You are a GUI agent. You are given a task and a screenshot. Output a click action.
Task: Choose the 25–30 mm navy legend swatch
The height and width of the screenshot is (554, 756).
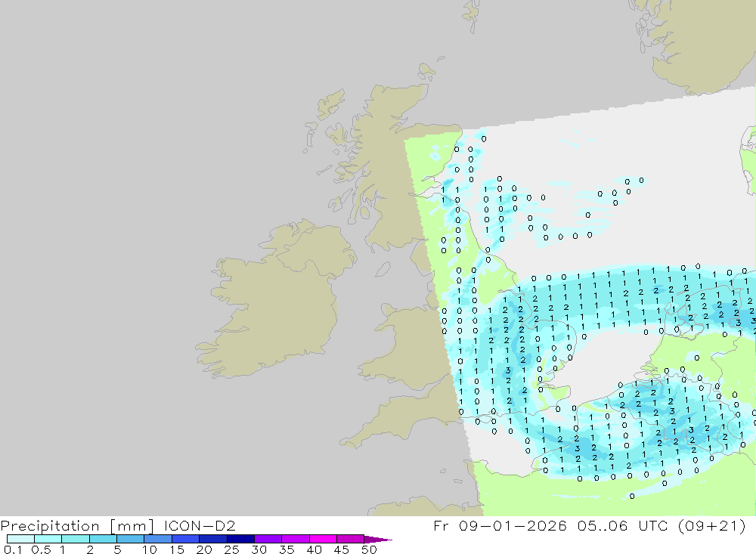240,539
